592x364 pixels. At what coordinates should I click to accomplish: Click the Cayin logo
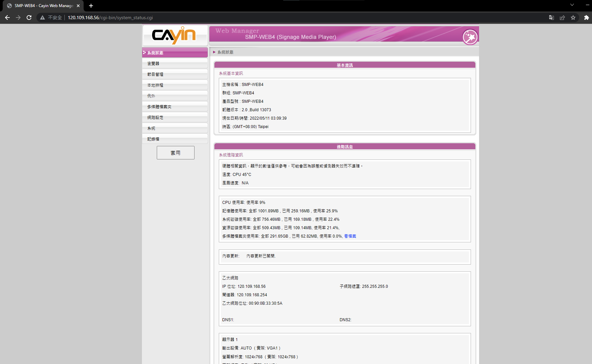click(x=174, y=35)
